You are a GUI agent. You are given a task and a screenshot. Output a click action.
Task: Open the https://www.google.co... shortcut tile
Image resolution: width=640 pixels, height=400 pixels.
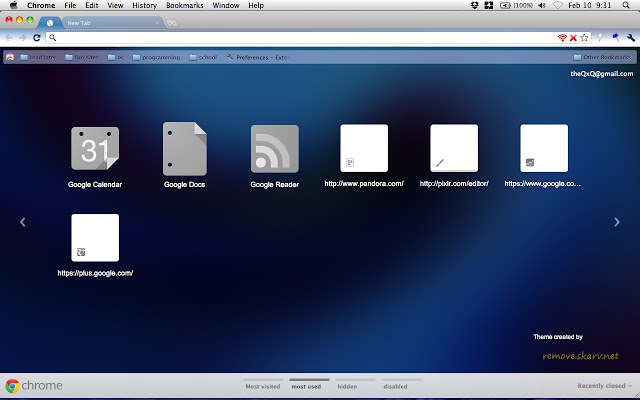[544, 148]
